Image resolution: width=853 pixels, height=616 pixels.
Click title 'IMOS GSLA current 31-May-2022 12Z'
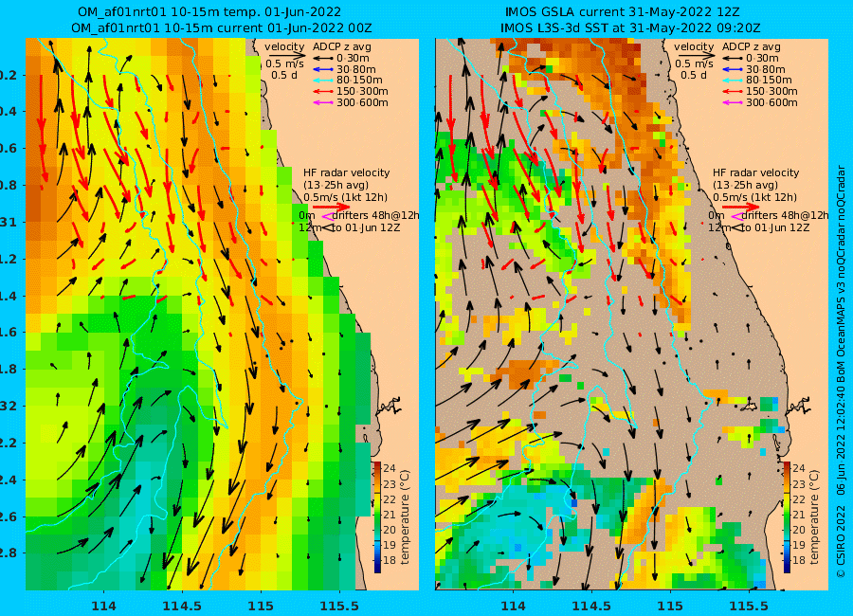tap(623, 11)
